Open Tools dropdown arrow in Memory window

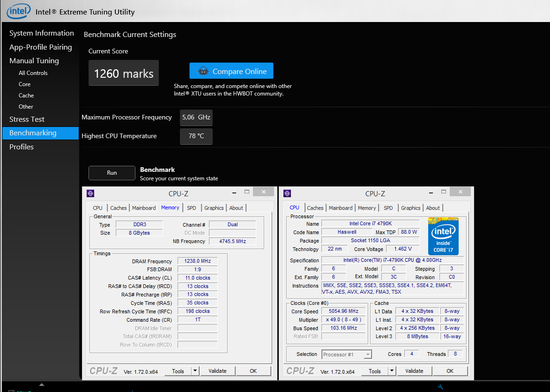click(x=195, y=371)
